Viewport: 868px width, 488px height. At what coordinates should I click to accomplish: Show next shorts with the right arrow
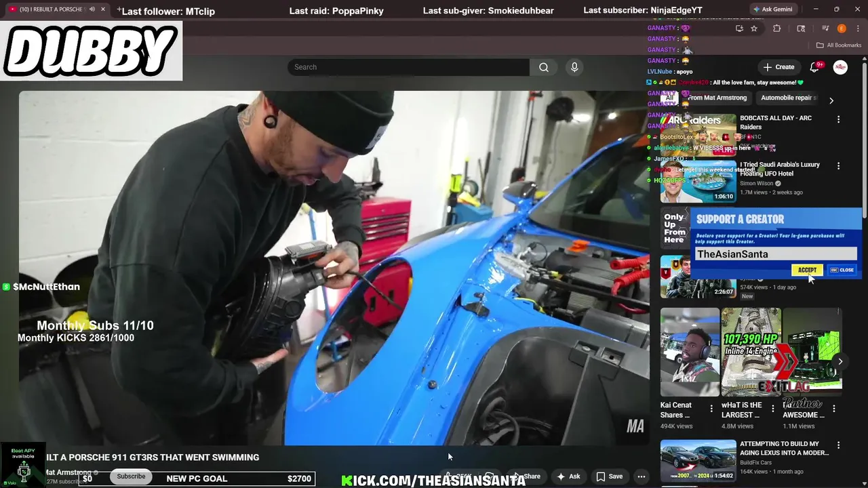pyautogui.click(x=840, y=361)
